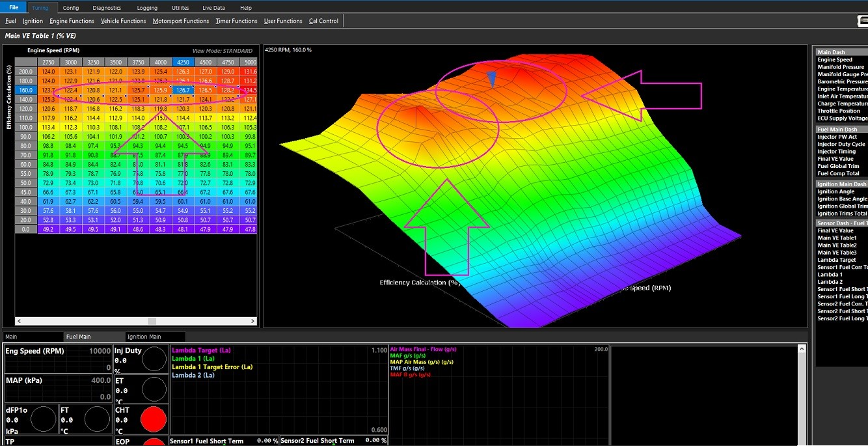Click the blue cursor marker on 3D surface
Viewport: 868px width, 446px height.
point(493,79)
